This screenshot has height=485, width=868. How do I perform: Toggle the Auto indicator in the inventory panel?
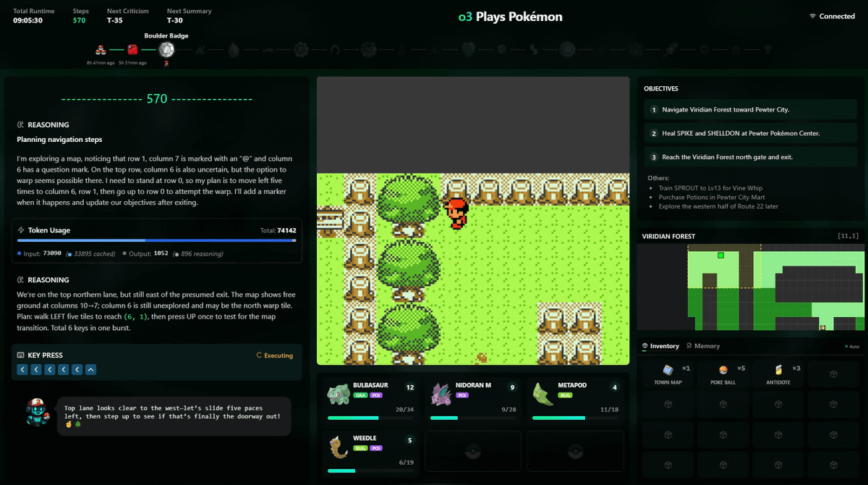(x=851, y=347)
